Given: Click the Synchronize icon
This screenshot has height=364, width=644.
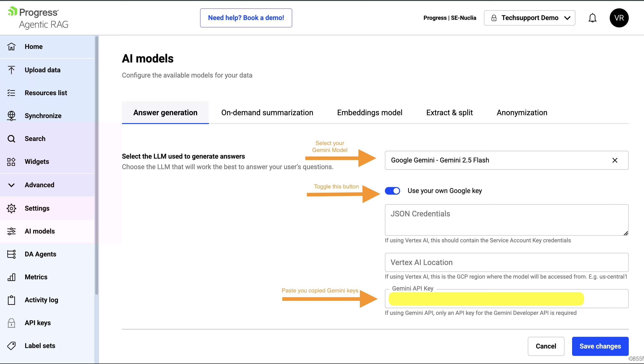Looking at the screenshot, I should tap(11, 116).
